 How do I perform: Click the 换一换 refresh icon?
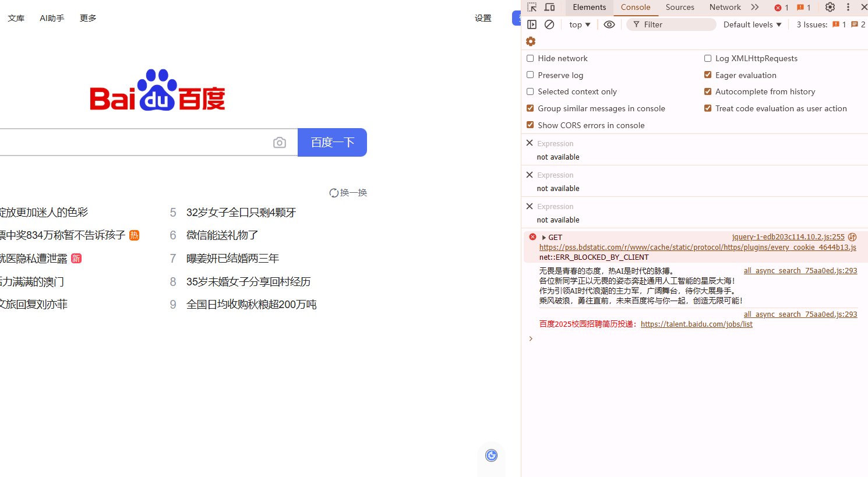pyautogui.click(x=334, y=193)
